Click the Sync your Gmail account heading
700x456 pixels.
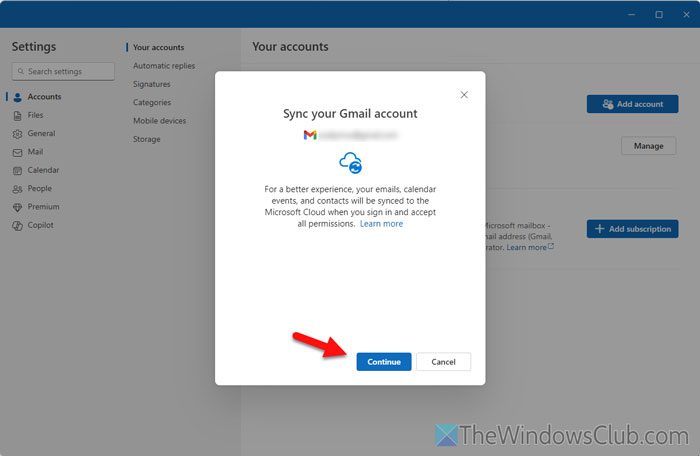click(x=350, y=113)
